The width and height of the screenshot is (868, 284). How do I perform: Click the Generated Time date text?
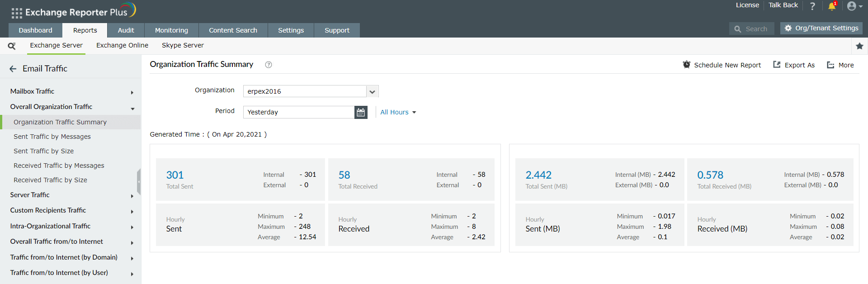coord(237,134)
